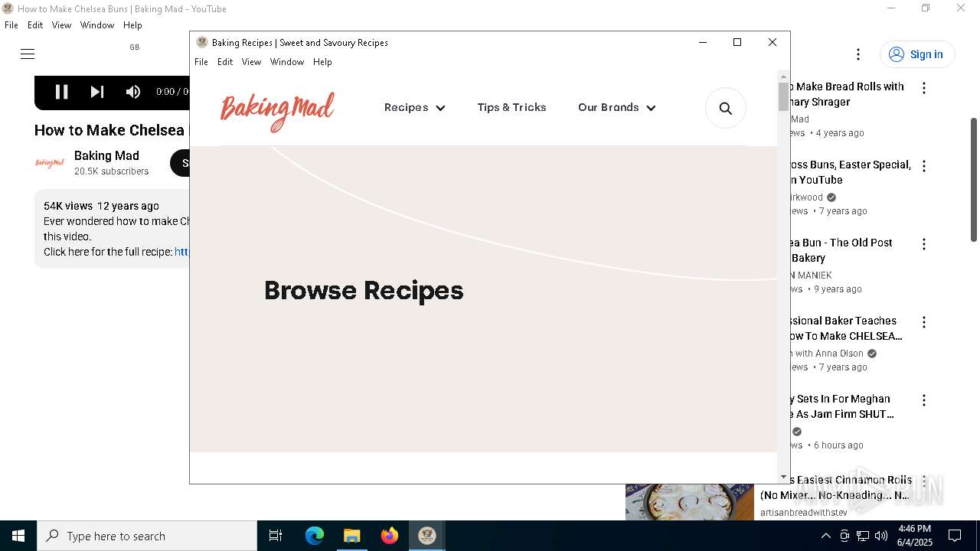Image resolution: width=980 pixels, height=551 pixels.
Task: Open View menu in Baking Recipes window
Action: click(251, 62)
